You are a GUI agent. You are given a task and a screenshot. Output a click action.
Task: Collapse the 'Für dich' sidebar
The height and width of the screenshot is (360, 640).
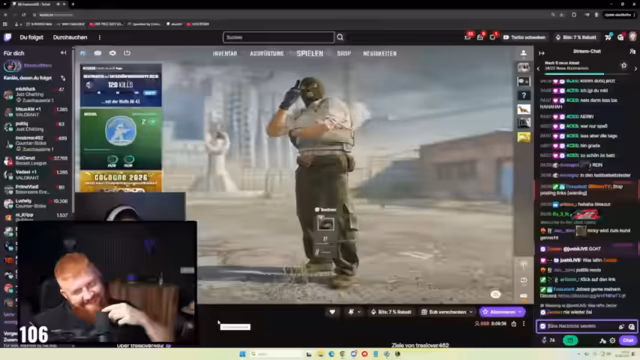click(x=63, y=53)
